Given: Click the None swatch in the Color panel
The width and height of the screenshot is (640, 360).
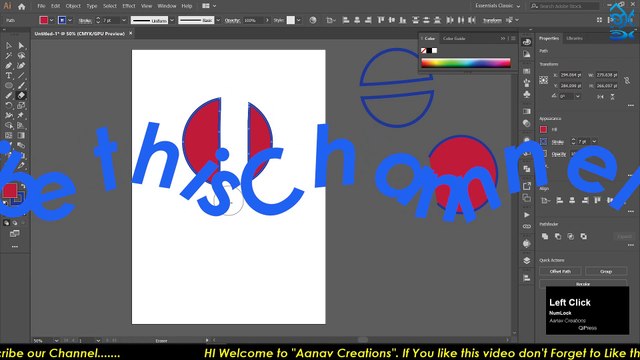Looking at the screenshot, I should click(x=424, y=51).
